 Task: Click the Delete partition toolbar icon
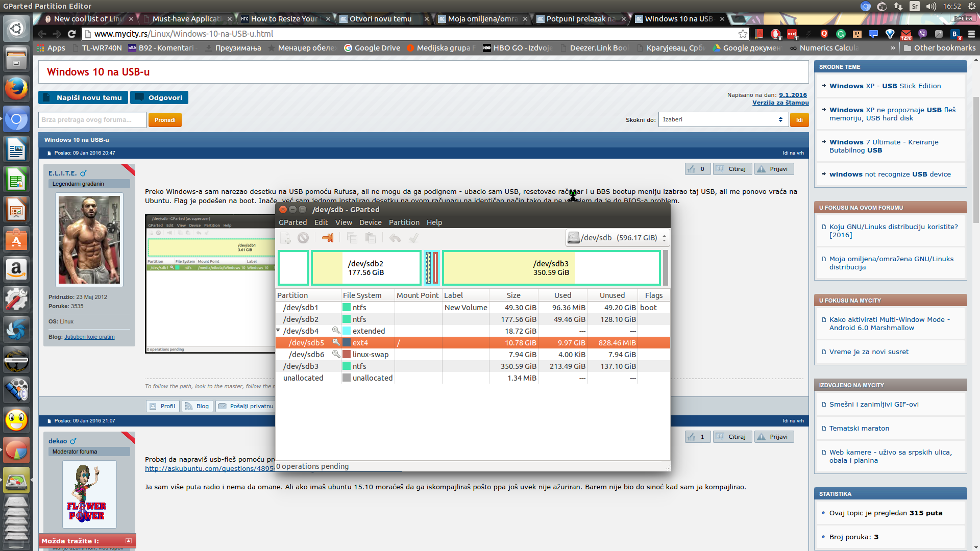[x=303, y=238]
